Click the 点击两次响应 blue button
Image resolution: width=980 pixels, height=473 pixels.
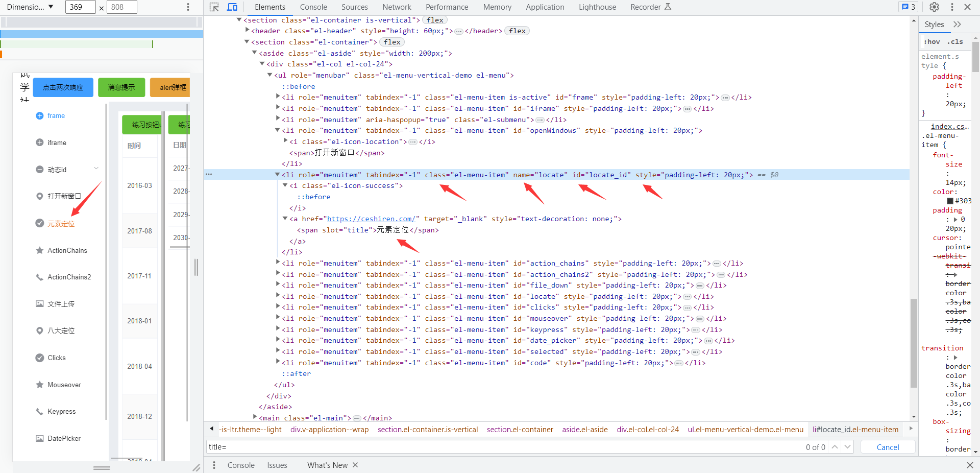pos(63,87)
